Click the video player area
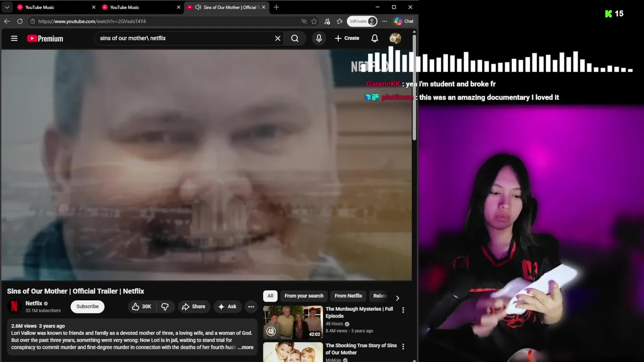 [x=206, y=165]
